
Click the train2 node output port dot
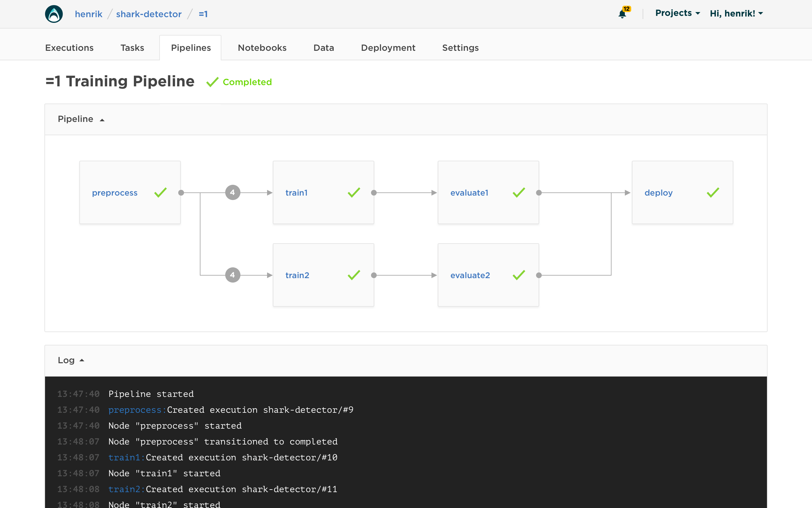(374, 275)
